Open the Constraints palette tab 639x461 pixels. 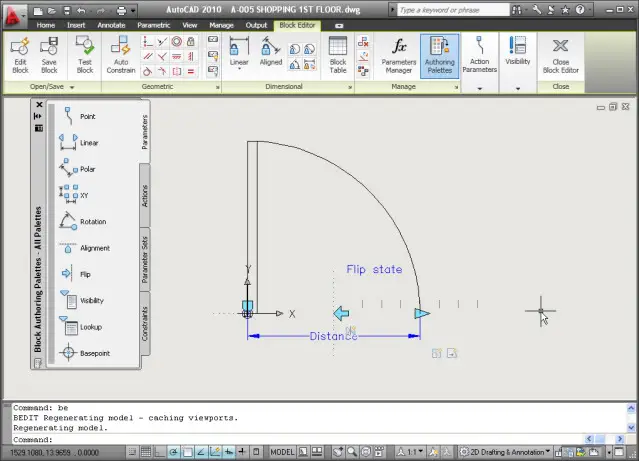point(145,323)
